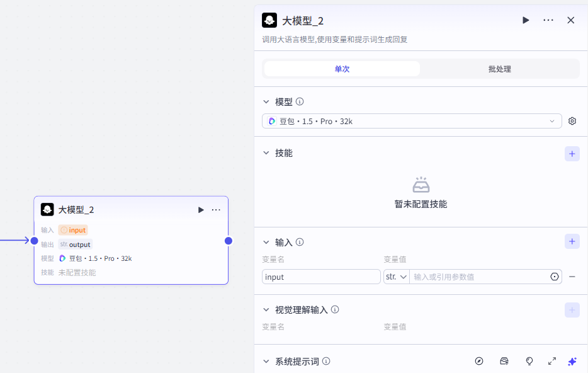This screenshot has width=588, height=373.
Task: Add a new skill with the plus button
Action: click(572, 153)
